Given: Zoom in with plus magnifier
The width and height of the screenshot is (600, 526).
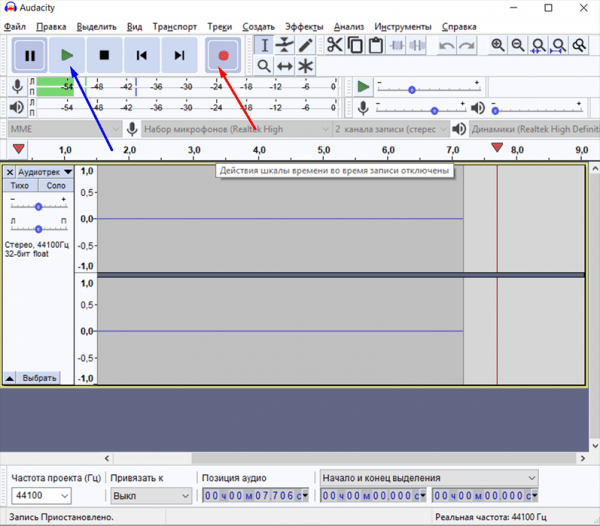Looking at the screenshot, I should [497, 45].
